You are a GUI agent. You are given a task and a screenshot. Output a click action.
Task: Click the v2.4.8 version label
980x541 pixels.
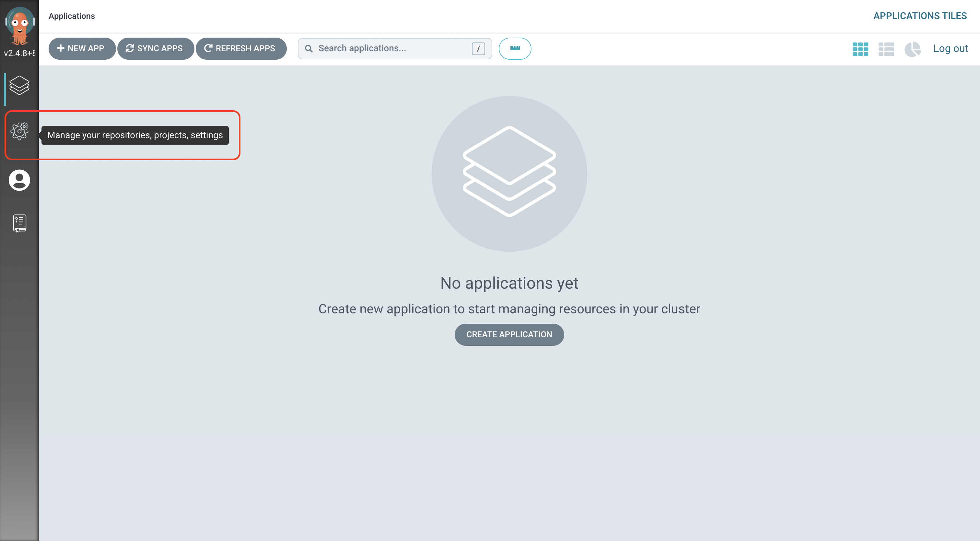[x=20, y=53]
